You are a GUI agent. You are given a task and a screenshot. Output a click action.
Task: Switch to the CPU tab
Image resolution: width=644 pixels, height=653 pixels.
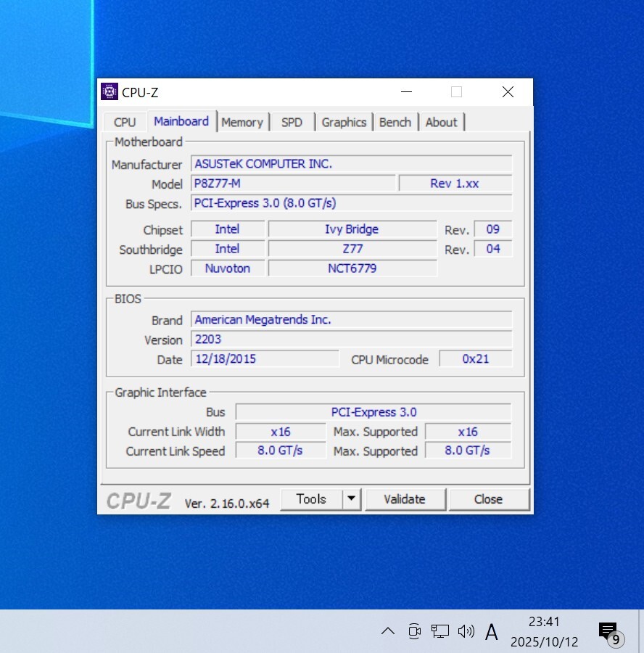(125, 123)
